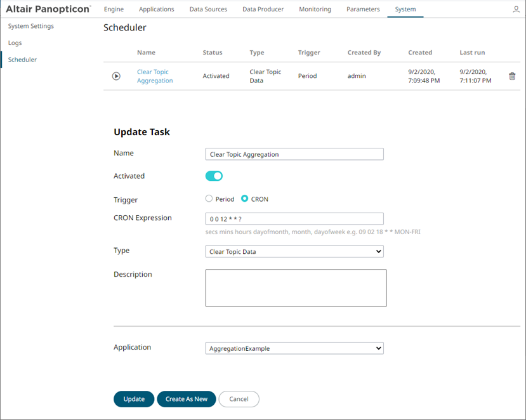Switch to the Monitoring tab

pyautogui.click(x=315, y=10)
